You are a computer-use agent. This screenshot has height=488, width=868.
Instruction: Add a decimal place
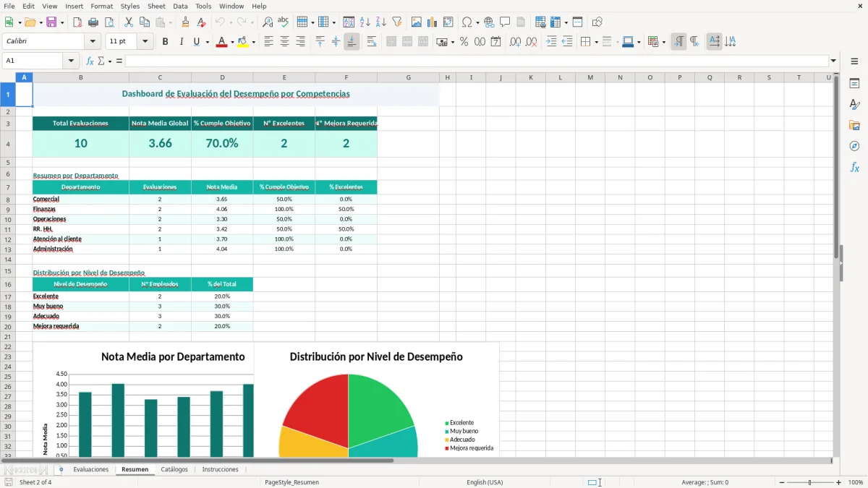click(x=515, y=42)
